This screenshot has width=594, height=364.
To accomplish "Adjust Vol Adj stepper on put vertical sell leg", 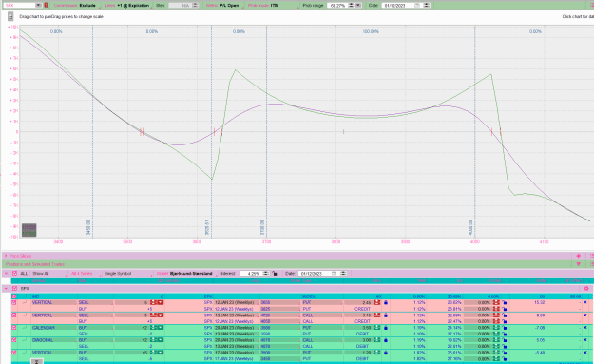I will [496, 302].
